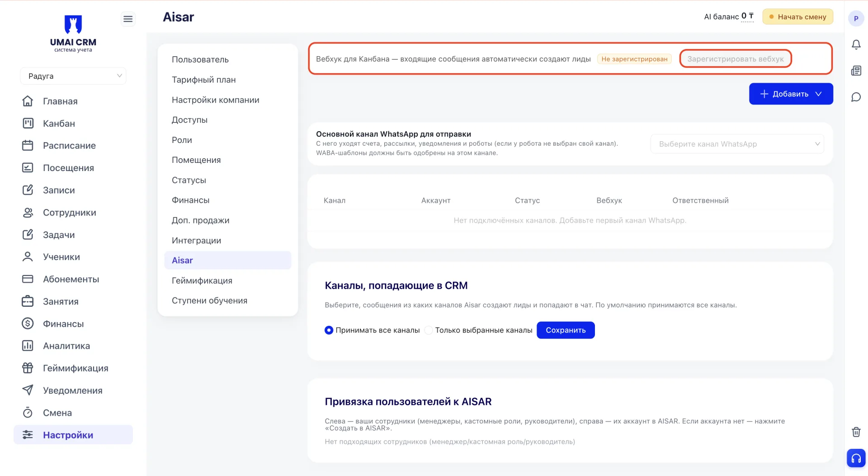The width and height of the screenshot is (868, 476).
Task: Click the Аналитика chart icon
Action: point(28,346)
